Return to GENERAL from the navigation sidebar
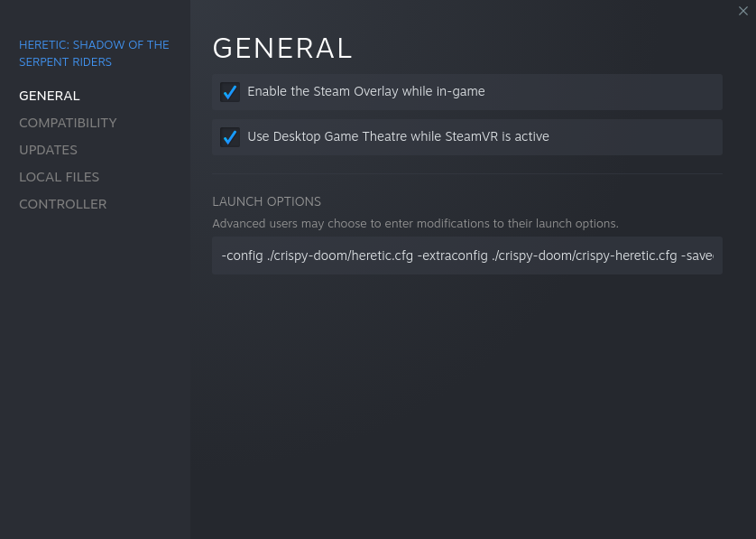Image resolution: width=756 pixels, height=539 pixels. (x=49, y=96)
